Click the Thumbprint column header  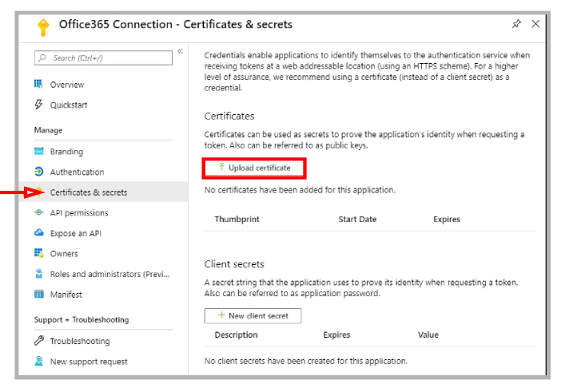coord(237,220)
